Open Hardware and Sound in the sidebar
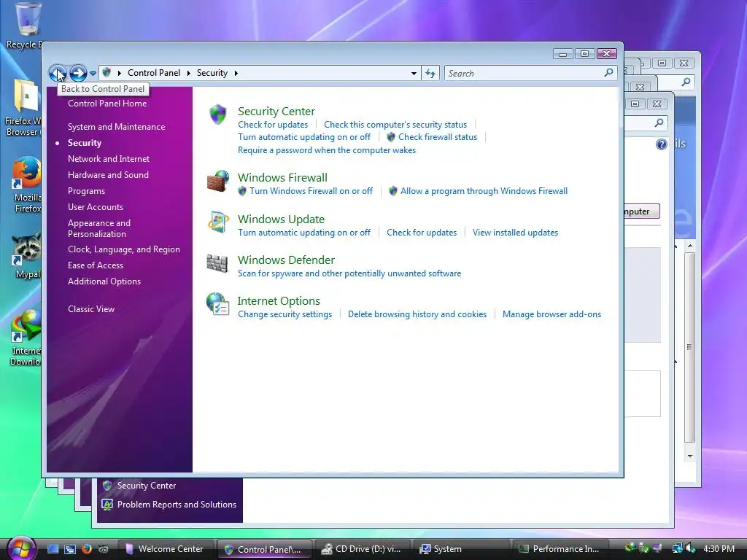 tap(108, 175)
